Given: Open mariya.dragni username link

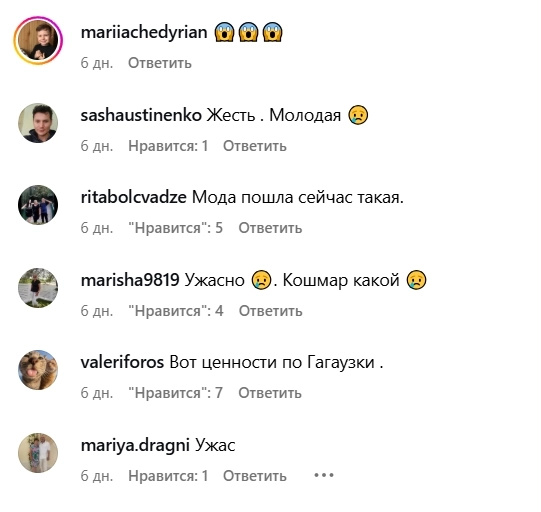Looking at the screenshot, I should click(135, 445).
